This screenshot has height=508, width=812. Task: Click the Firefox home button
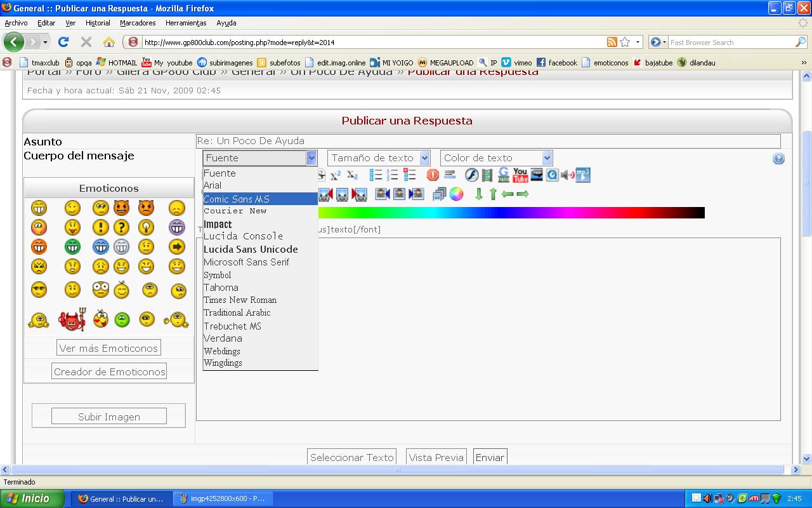(109, 43)
